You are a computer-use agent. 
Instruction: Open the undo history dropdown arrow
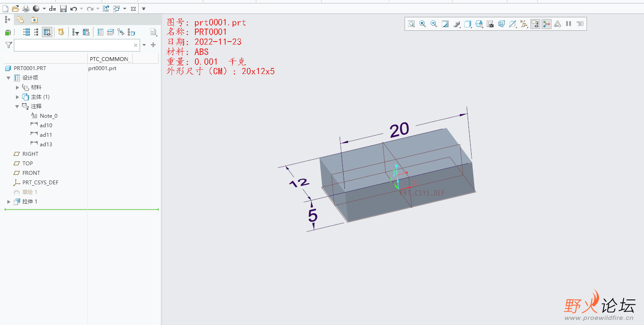coord(81,9)
